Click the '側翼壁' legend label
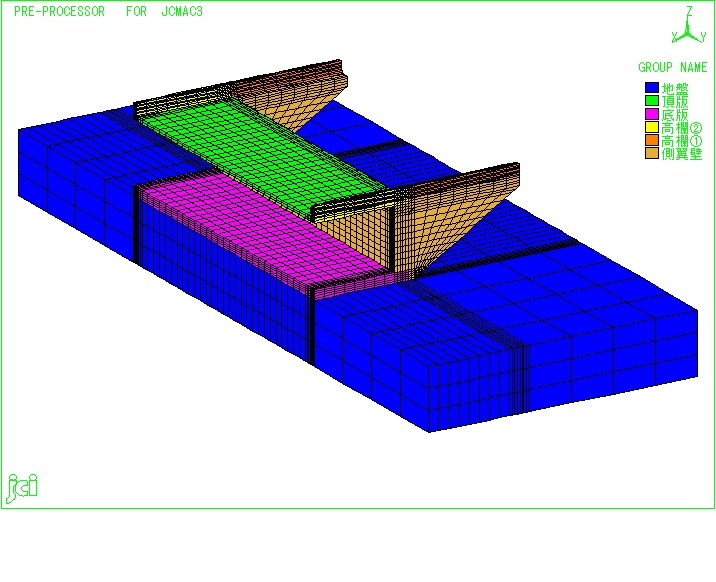The width and height of the screenshot is (716, 582). click(682, 154)
